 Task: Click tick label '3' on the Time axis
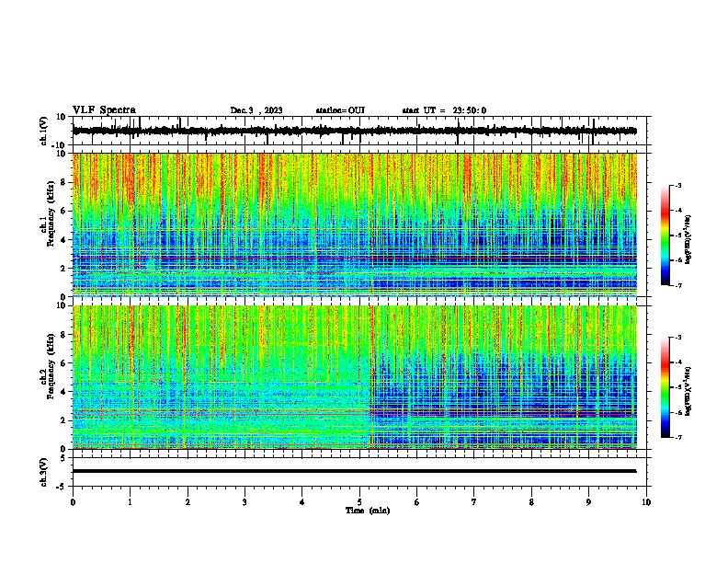pyautogui.click(x=245, y=502)
